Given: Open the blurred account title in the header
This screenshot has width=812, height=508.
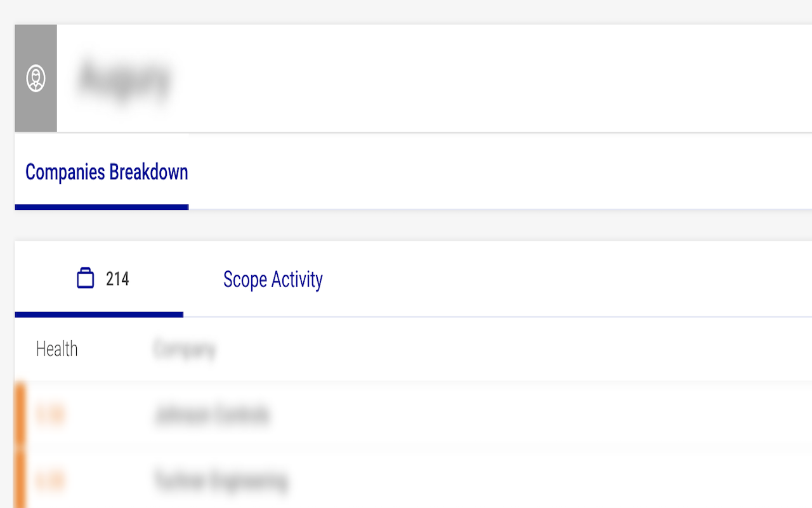Looking at the screenshot, I should click(124, 78).
